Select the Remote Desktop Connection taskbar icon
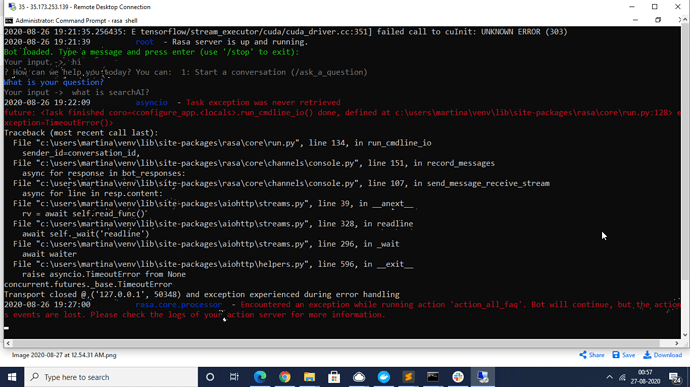The width and height of the screenshot is (690, 387). tap(483, 377)
